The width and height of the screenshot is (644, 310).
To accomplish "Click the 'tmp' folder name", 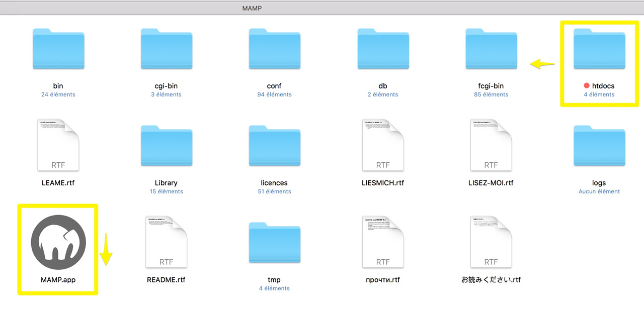I will coord(275,280).
